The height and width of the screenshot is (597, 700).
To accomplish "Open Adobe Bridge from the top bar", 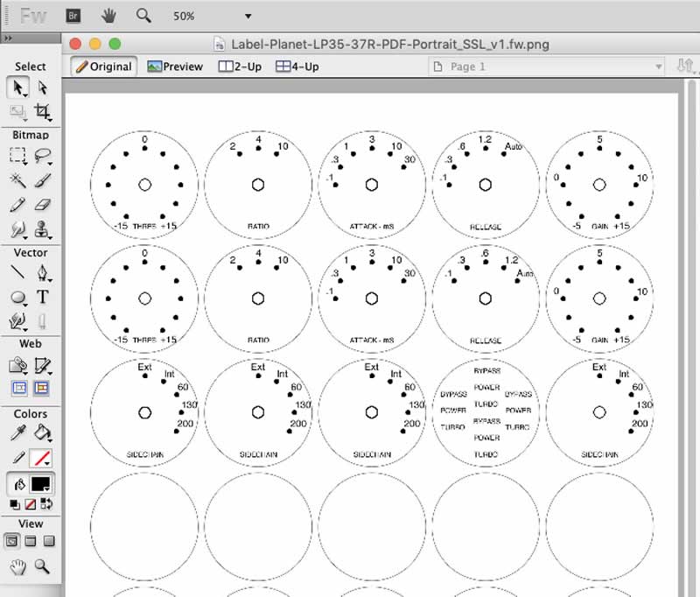I will coord(74,16).
